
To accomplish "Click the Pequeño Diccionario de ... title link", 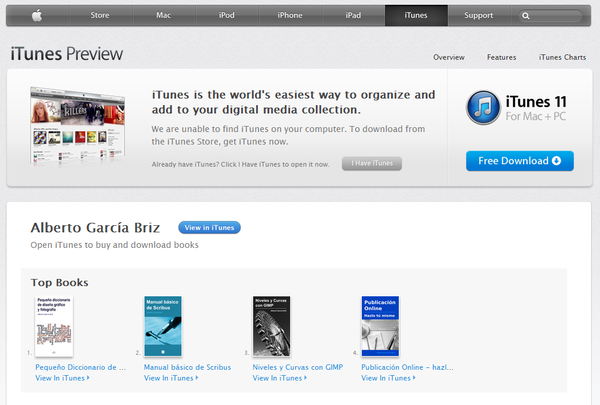I will click(80, 367).
